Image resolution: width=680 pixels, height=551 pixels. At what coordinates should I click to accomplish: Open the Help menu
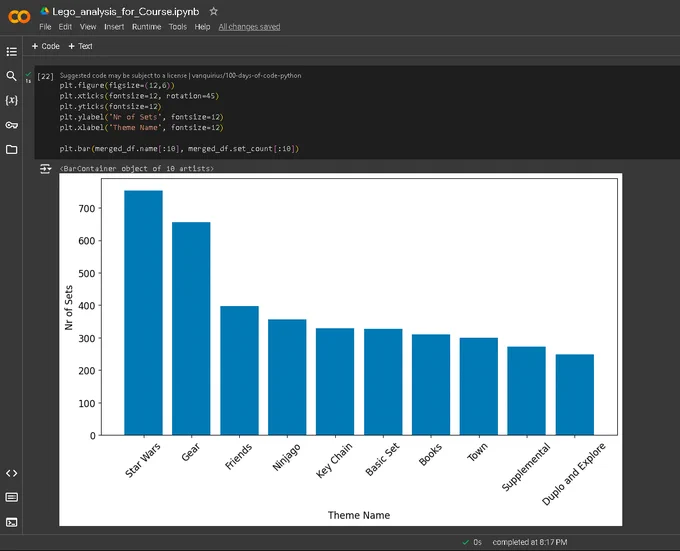202,27
